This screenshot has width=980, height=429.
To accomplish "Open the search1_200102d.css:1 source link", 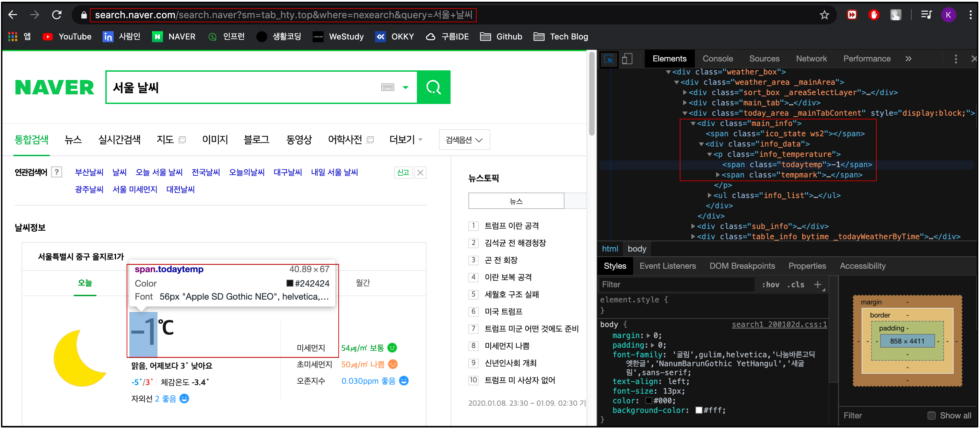I will point(779,324).
